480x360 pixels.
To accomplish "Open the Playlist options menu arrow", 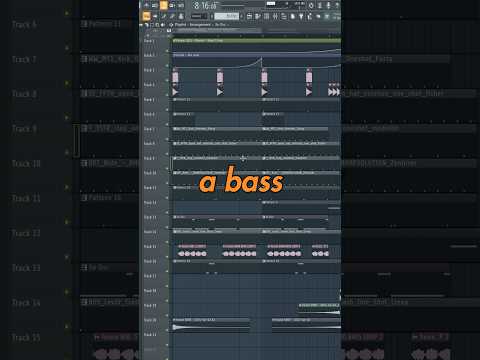I will [x=141, y=25].
